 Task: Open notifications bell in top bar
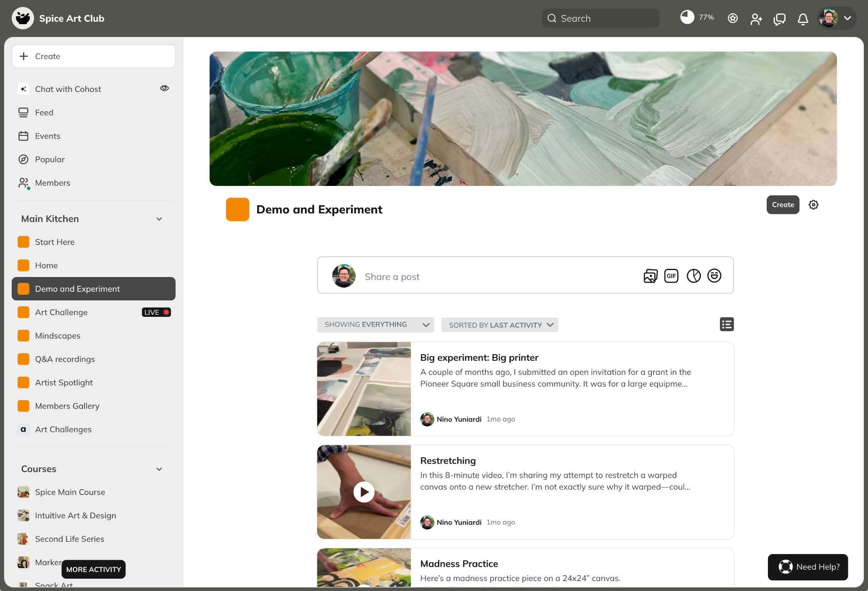pos(803,19)
